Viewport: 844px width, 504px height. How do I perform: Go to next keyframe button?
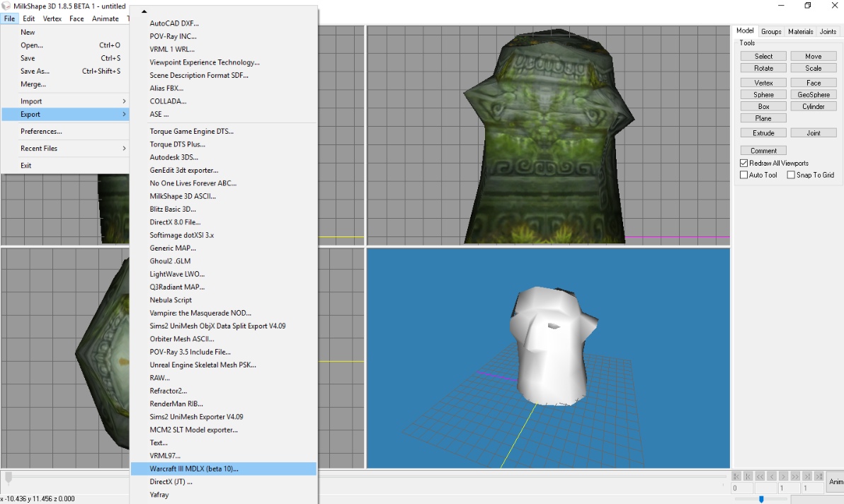pos(807,476)
